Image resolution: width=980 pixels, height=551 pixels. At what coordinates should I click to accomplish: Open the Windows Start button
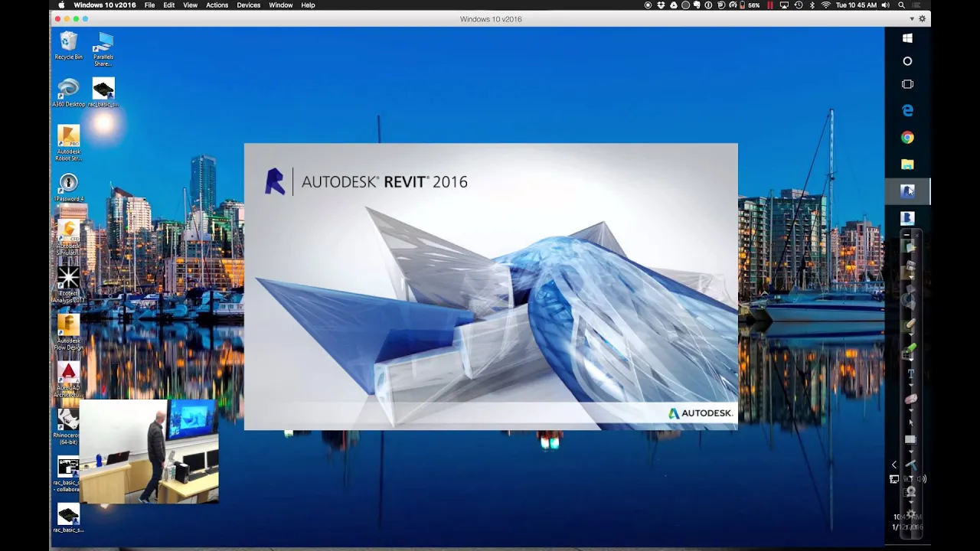point(907,38)
